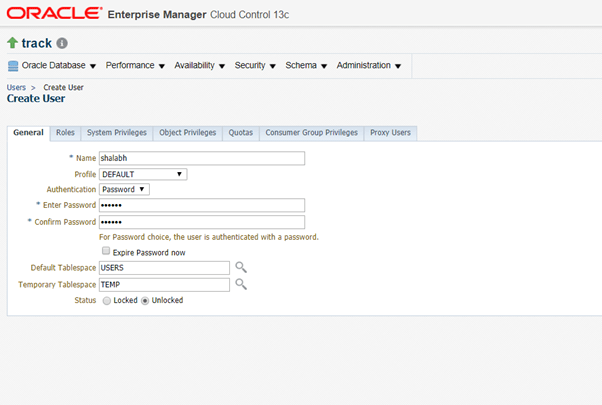Open the Profile DEFAULT dropdown

(x=143, y=174)
